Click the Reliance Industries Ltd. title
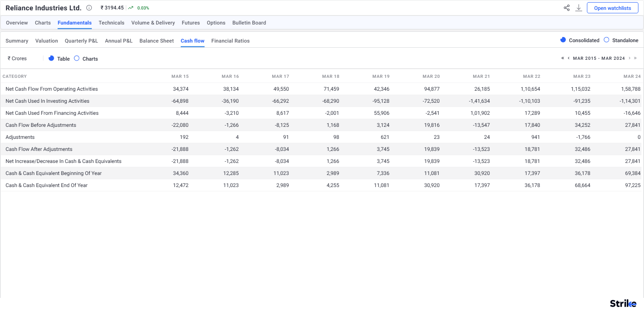 pos(43,8)
